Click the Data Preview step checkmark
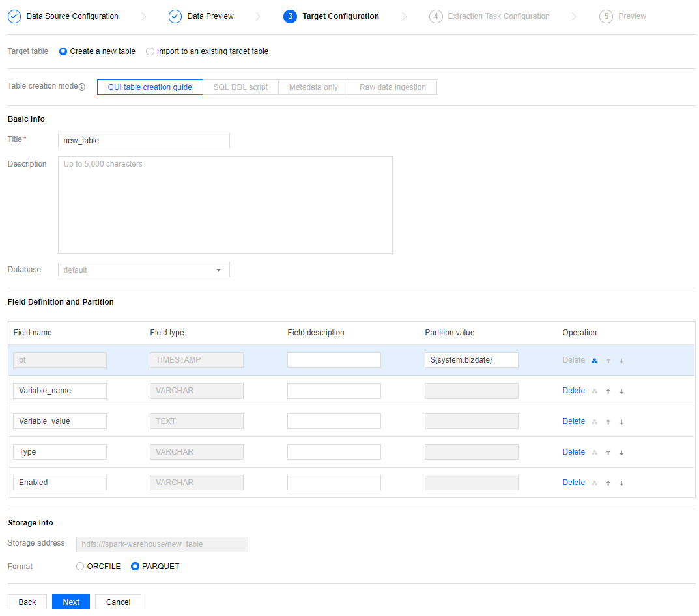The height and width of the screenshot is (616, 699). pos(175,16)
